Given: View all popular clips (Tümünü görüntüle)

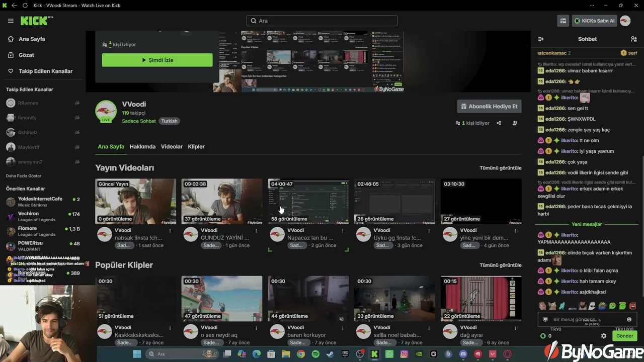Looking at the screenshot, I should (x=501, y=265).
